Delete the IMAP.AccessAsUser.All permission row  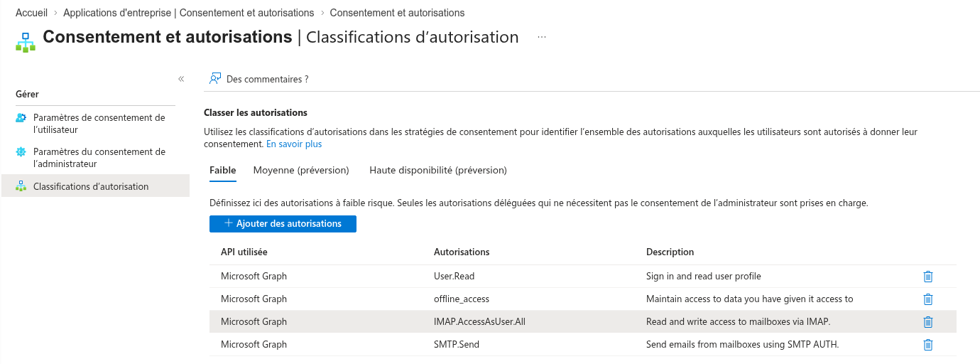[927, 322]
